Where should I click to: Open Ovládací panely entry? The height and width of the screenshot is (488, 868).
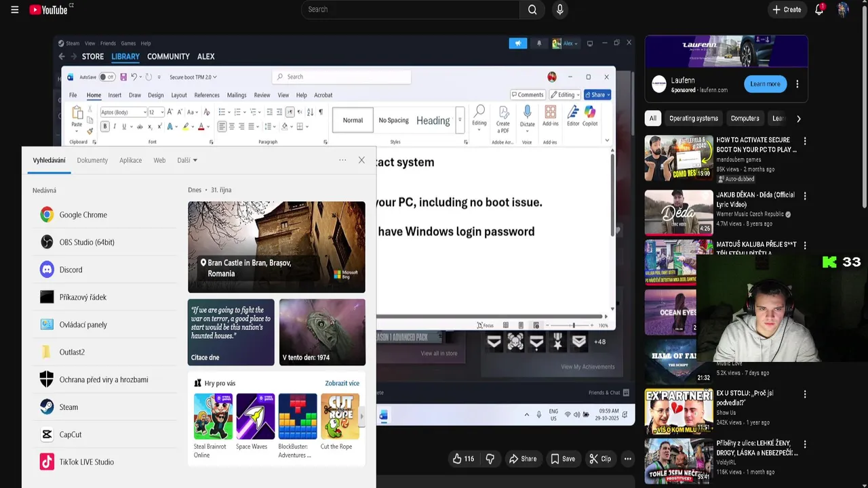(104, 325)
